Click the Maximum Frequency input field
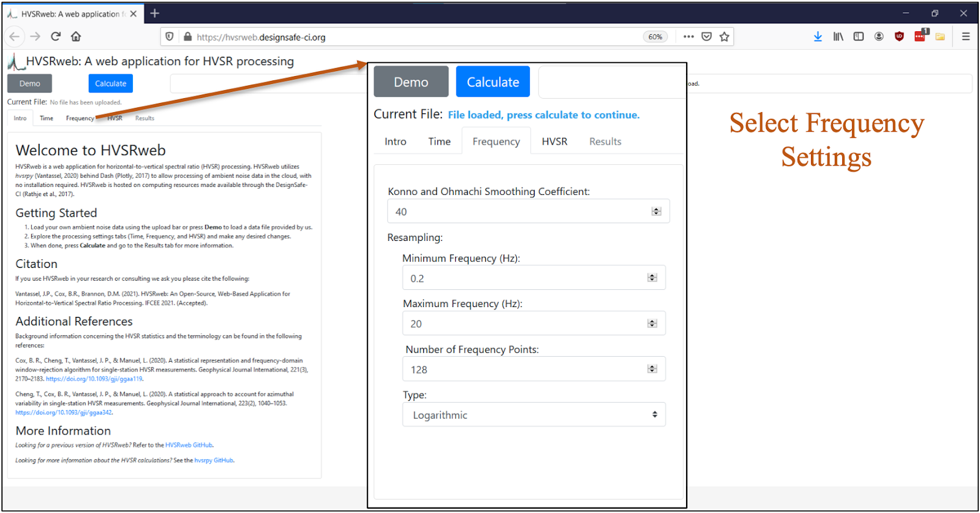 pos(527,324)
